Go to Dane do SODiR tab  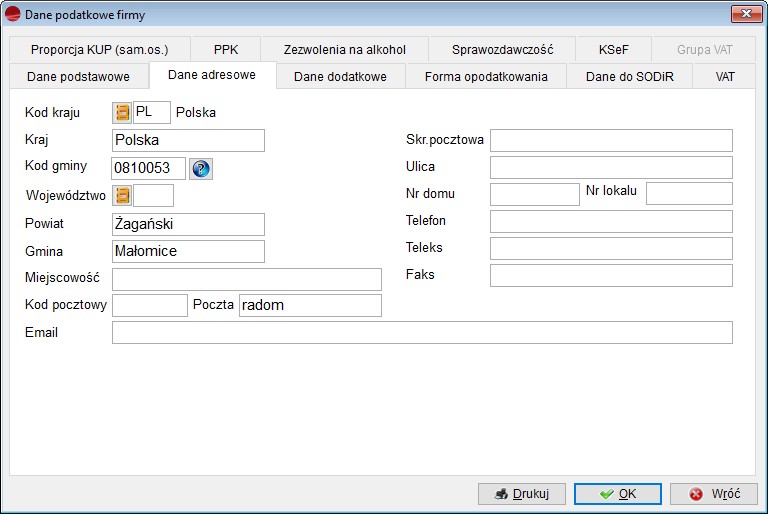pyautogui.click(x=629, y=77)
